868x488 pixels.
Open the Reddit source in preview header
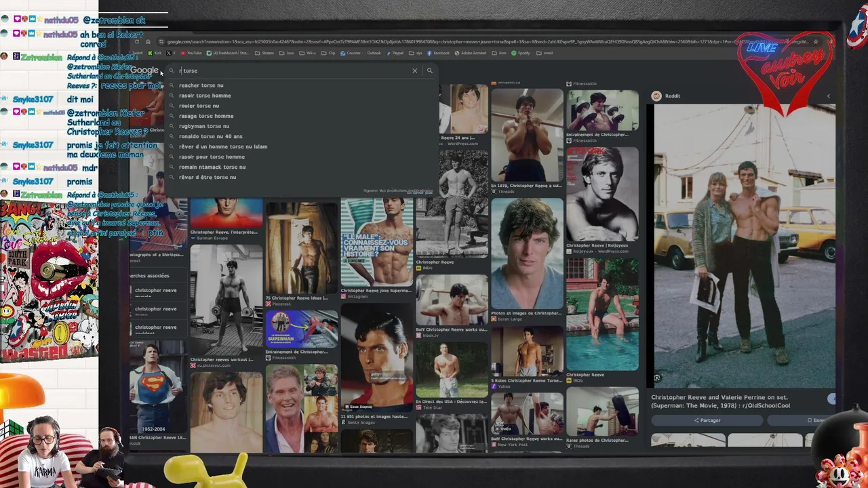point(667,96)
